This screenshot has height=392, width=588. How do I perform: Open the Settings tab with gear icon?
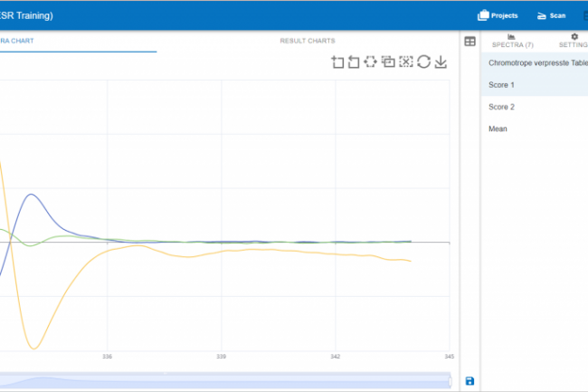click(x=574, y=42)
